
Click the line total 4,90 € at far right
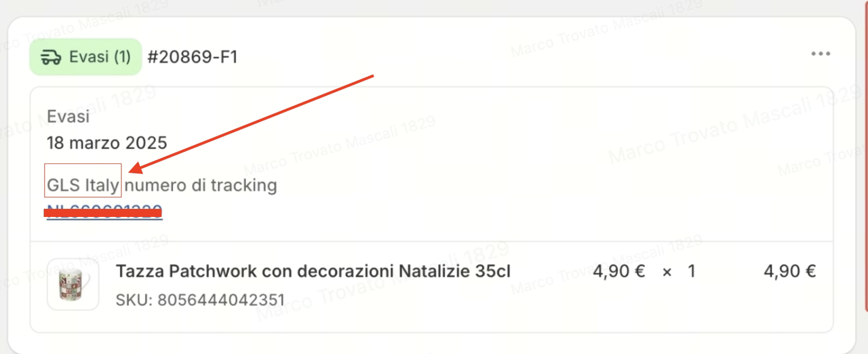[789, 271]
